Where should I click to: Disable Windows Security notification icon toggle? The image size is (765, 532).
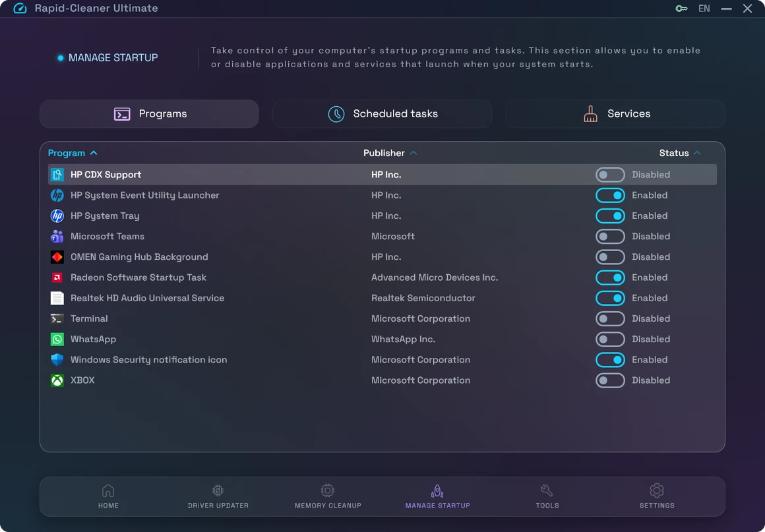610,359
